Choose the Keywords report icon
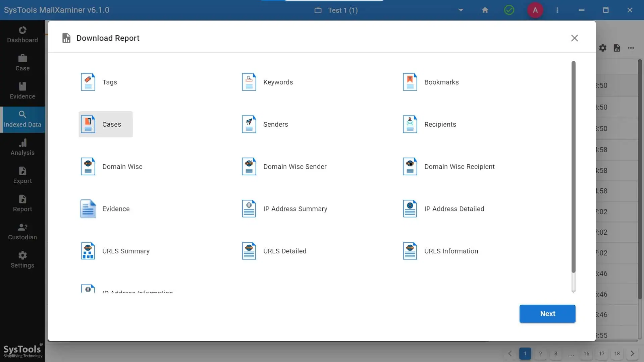Viewport: 644px width, 362px height. [x=249, y=82]
